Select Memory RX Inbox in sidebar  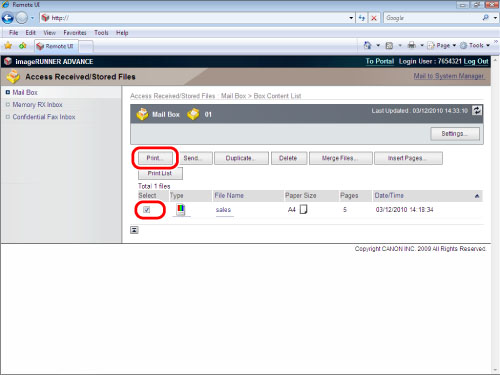click(x=37, y=105)
